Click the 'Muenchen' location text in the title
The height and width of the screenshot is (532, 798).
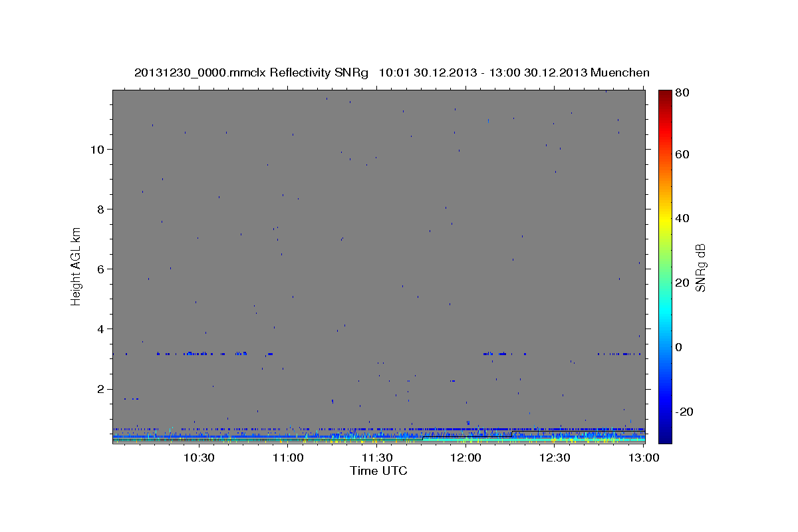(x=619, y=72)
